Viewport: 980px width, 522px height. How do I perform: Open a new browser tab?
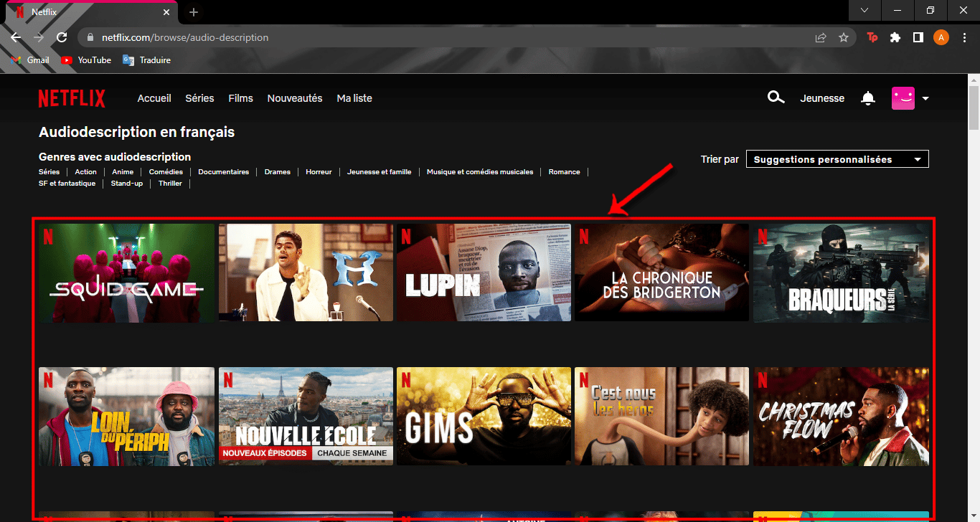[193, 12]
